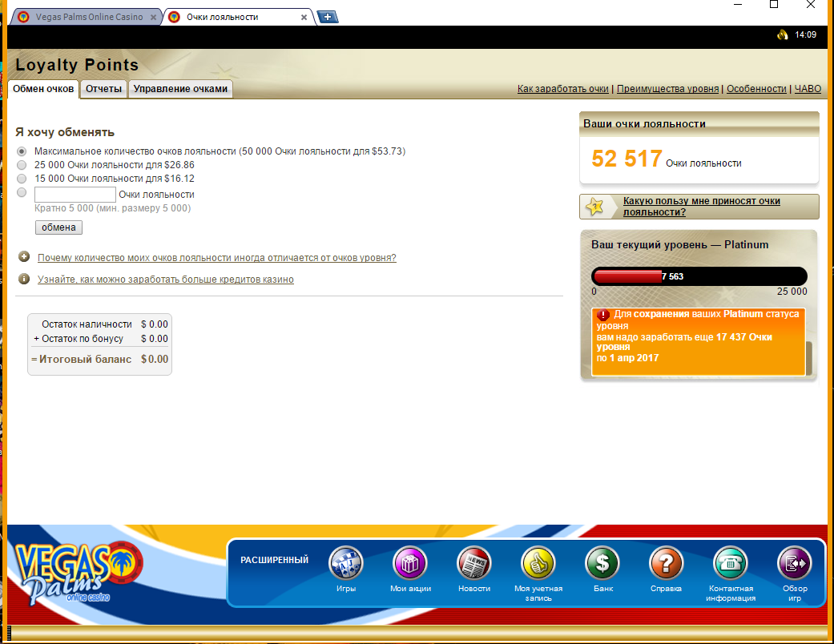Open My Promotions (Мои акции) gift icon

click(410, 563)
